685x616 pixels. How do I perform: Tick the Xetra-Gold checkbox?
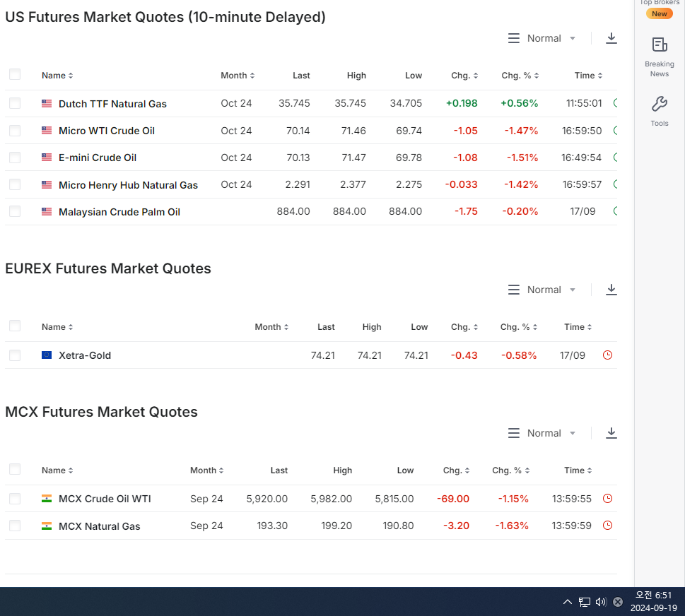click(15, 355)
